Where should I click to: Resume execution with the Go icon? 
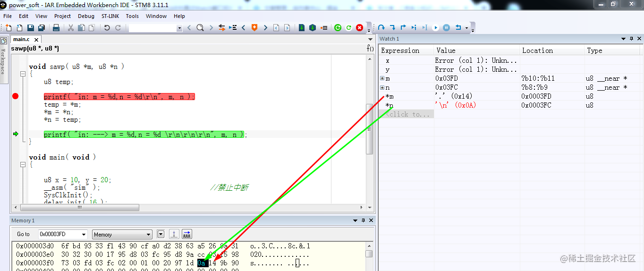pos(436,27)
